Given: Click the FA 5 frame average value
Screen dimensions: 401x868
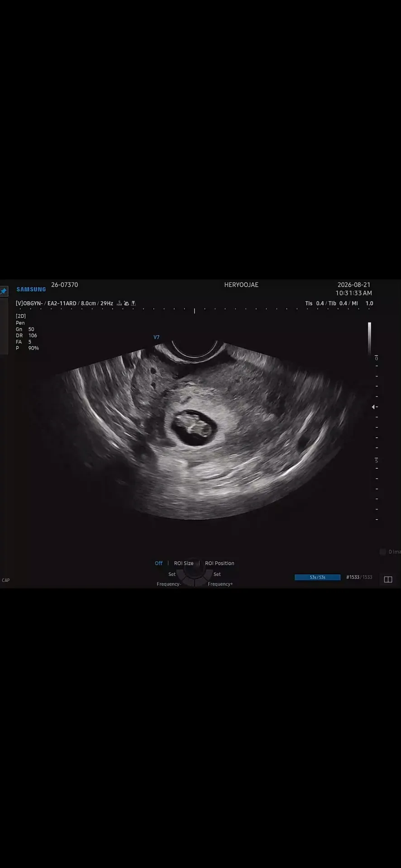Looking at the screenshot, I should pos(24,342).
